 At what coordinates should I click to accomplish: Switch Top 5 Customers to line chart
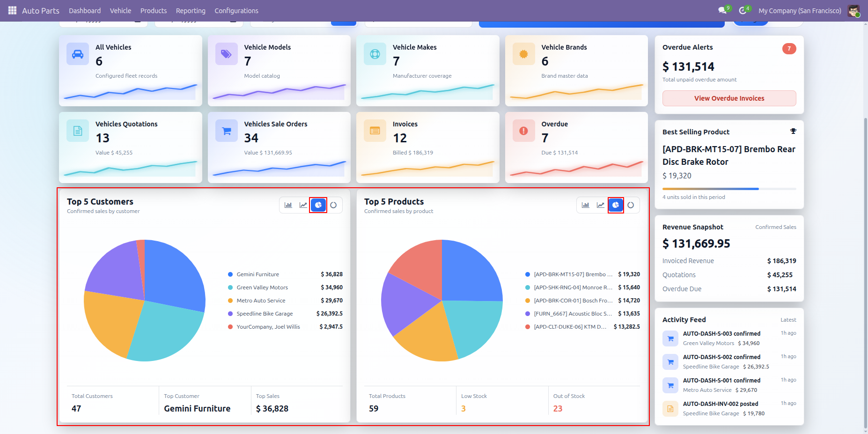[x=303, y=205]
